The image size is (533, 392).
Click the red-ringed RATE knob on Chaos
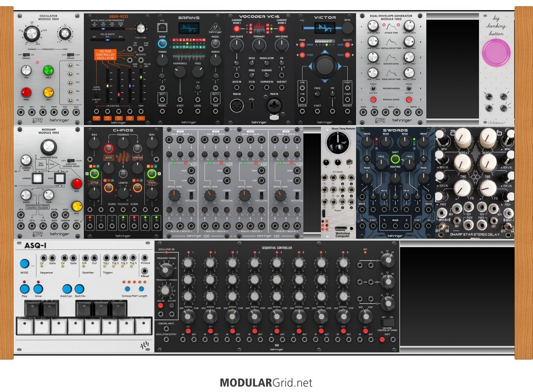pos(108,149)
